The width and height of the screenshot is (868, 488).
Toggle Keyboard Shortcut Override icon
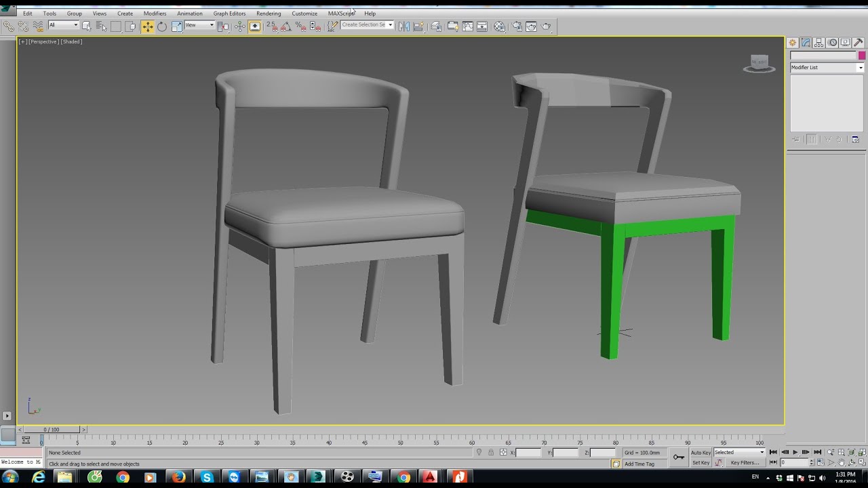tap(255, 26)
